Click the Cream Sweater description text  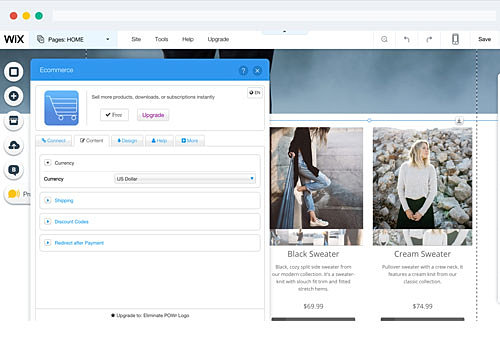coord(422,274)
